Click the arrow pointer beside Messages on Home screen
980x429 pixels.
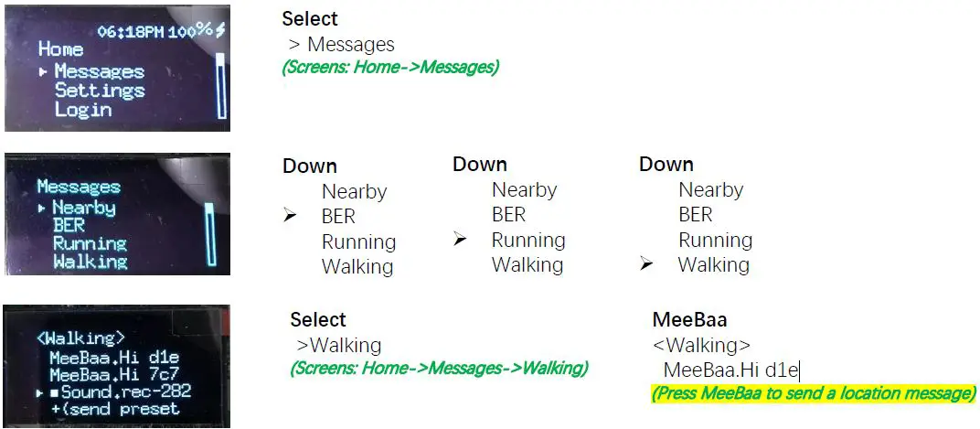click(43, 71)
